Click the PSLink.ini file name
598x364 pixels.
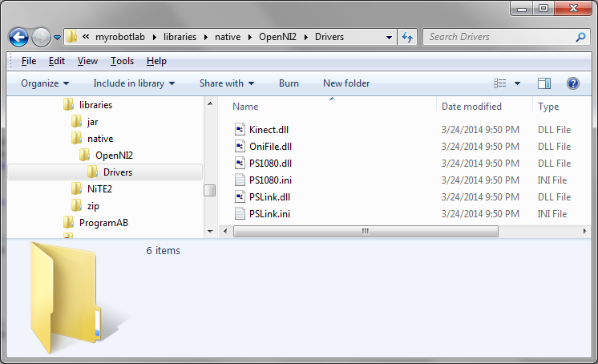tap(269, 213)
